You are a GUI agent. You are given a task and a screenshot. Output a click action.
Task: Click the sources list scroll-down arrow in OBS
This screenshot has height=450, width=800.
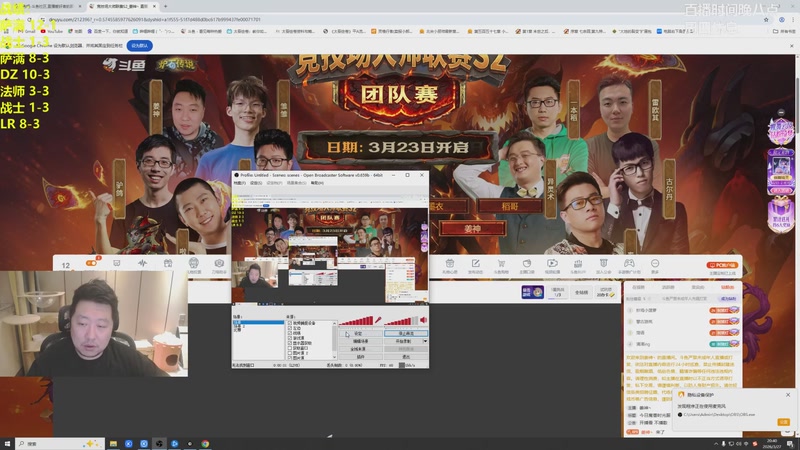335,357
